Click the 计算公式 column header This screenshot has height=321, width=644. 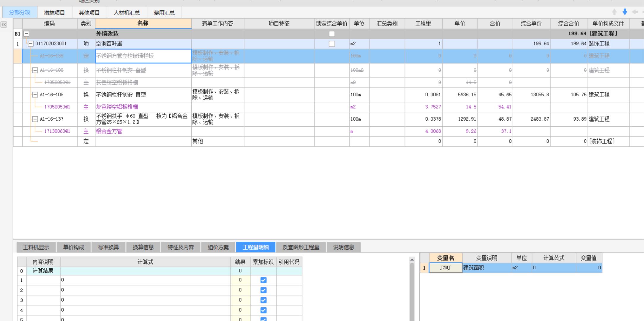pos(554,258)
